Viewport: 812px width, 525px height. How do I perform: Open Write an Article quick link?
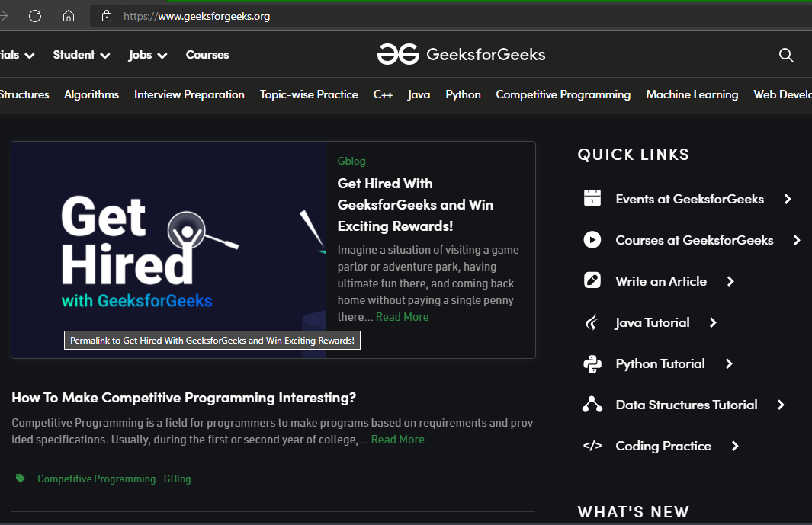661,281
